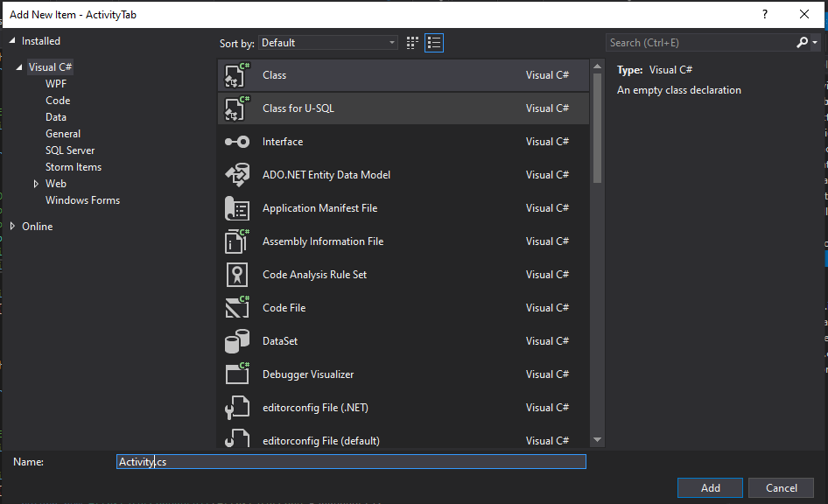Select Code Analysis Rule Set icon
The height and width of the screenshot is (504, 828).
[x=237, y=275]
